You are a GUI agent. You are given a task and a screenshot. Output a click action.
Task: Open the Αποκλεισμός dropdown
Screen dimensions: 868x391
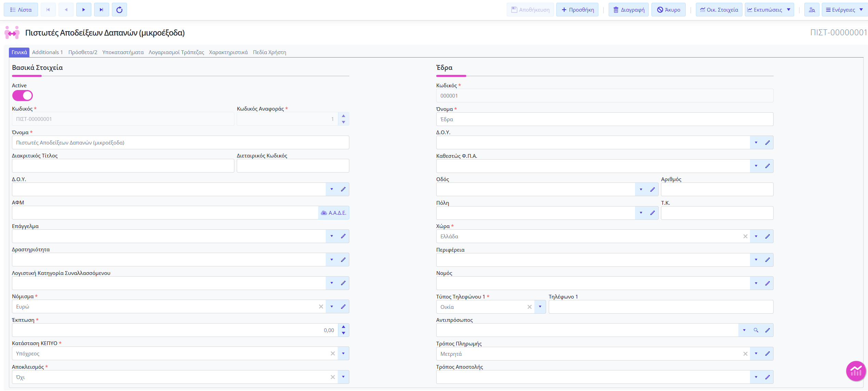[343, 377]
